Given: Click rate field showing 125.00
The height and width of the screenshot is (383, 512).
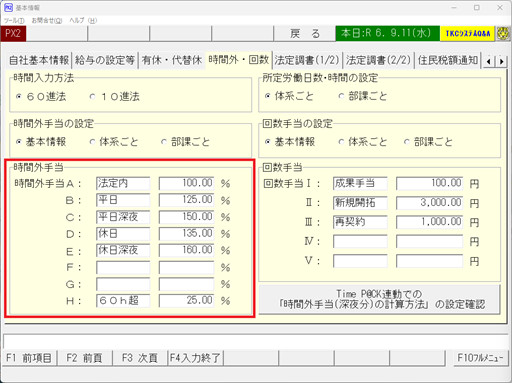Looking at the screenshot, I should (x=187, y=200).
